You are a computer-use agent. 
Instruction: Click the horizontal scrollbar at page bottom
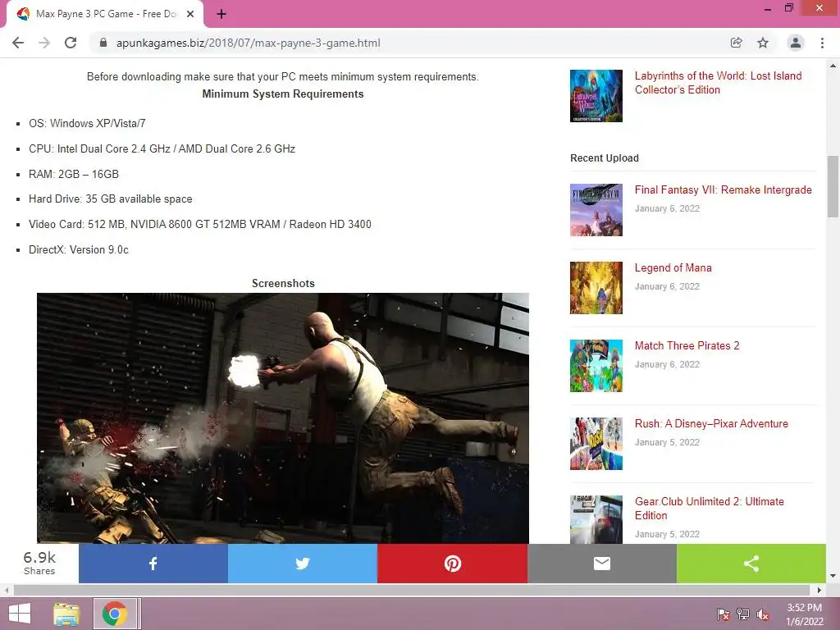[413, 590]
